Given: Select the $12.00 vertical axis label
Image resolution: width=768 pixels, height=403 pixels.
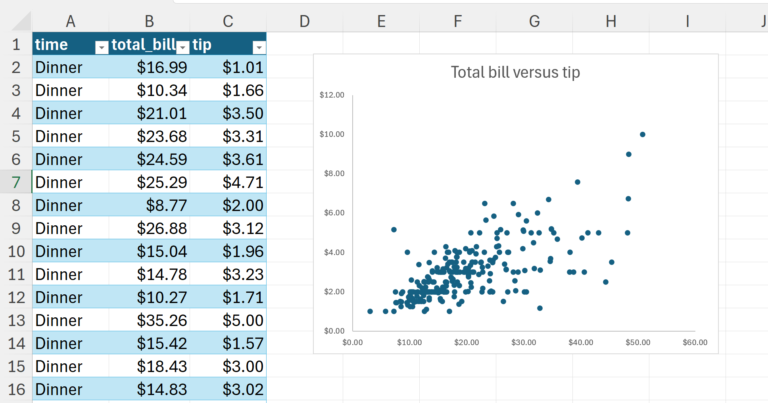Looking at the screenshot, I should pyautogui.click(x=332, y=95).
